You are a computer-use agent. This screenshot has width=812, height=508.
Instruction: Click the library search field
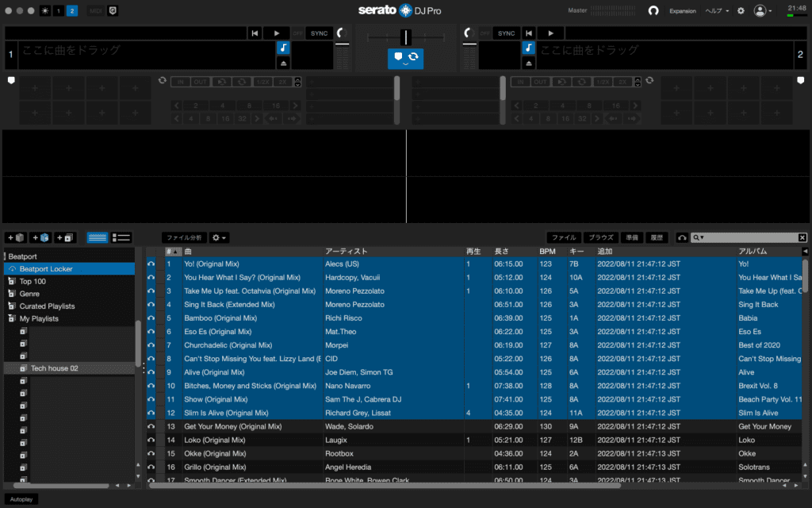[749, 237]
